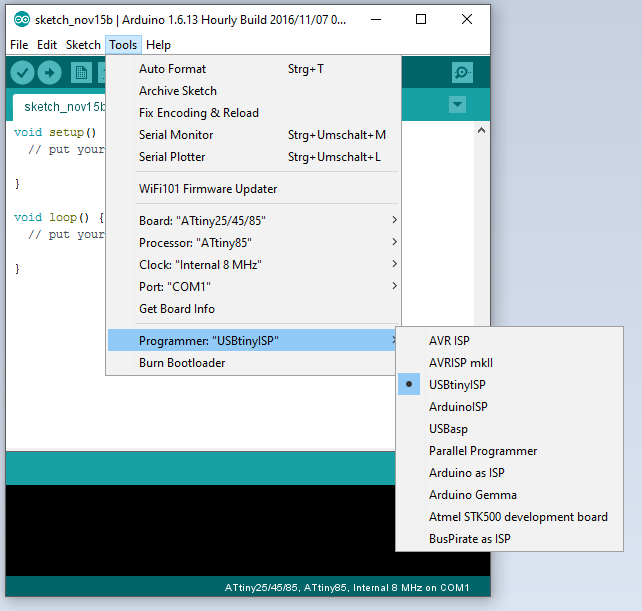642x611 pixels.
Task: Select Arduino Gemma programmer
Action: coord(509,495)
